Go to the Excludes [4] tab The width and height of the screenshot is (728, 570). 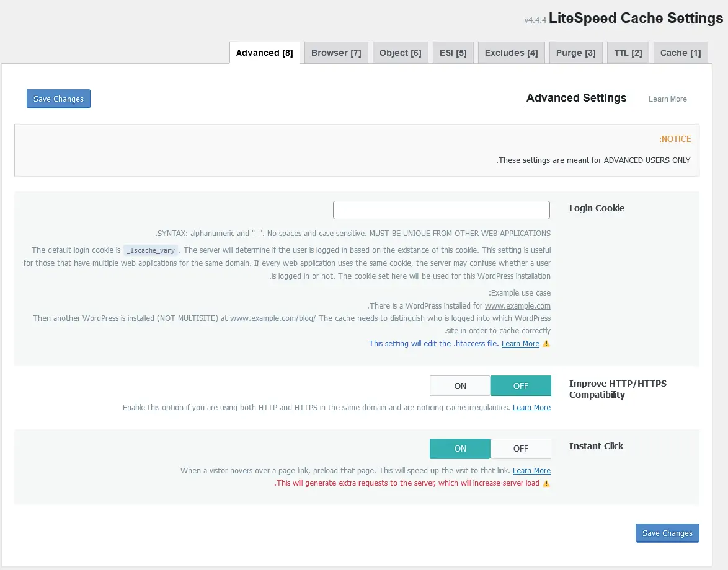point(511,53)
